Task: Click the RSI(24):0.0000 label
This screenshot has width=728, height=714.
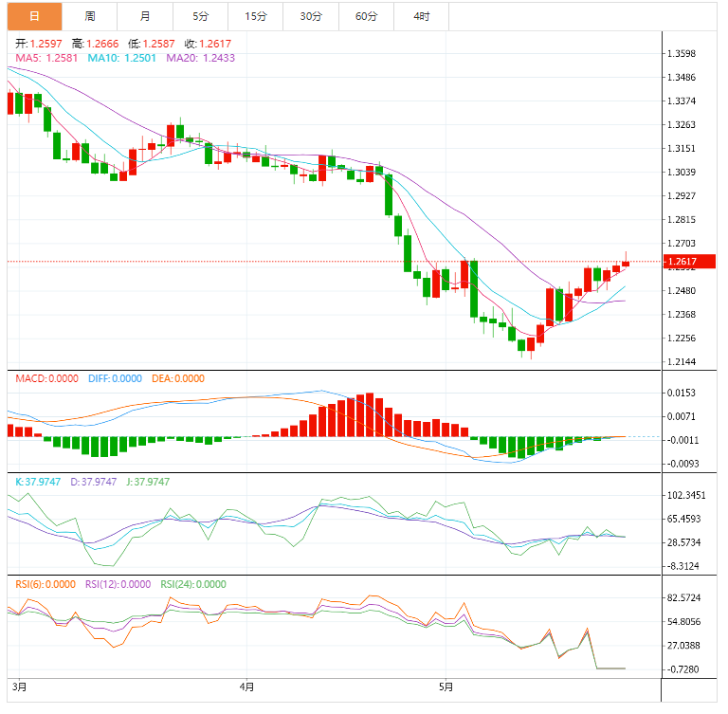Action: tap(193, 584)
